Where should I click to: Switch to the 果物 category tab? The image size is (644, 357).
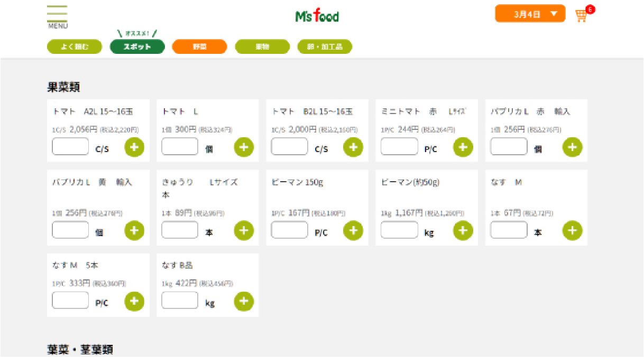click(262, 46)
